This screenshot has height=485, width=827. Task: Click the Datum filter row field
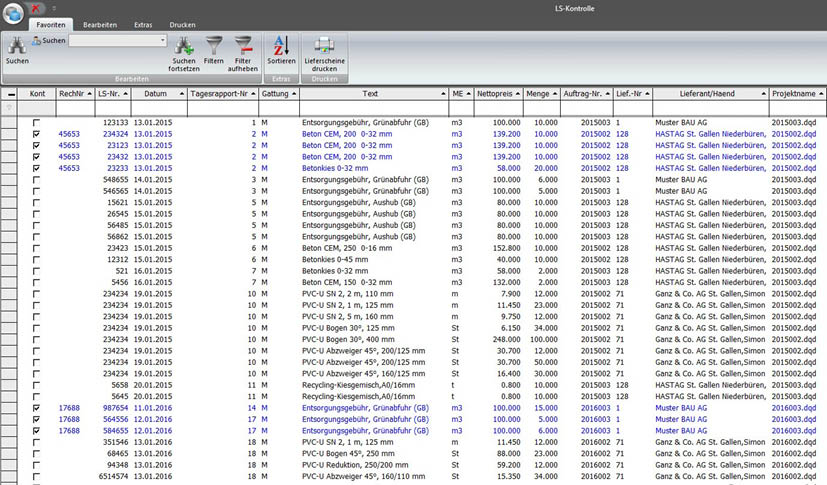point(158,108)
